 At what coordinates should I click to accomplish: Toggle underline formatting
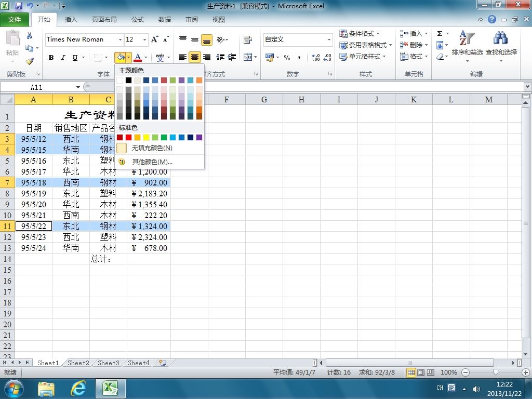(x=75, y=58)
